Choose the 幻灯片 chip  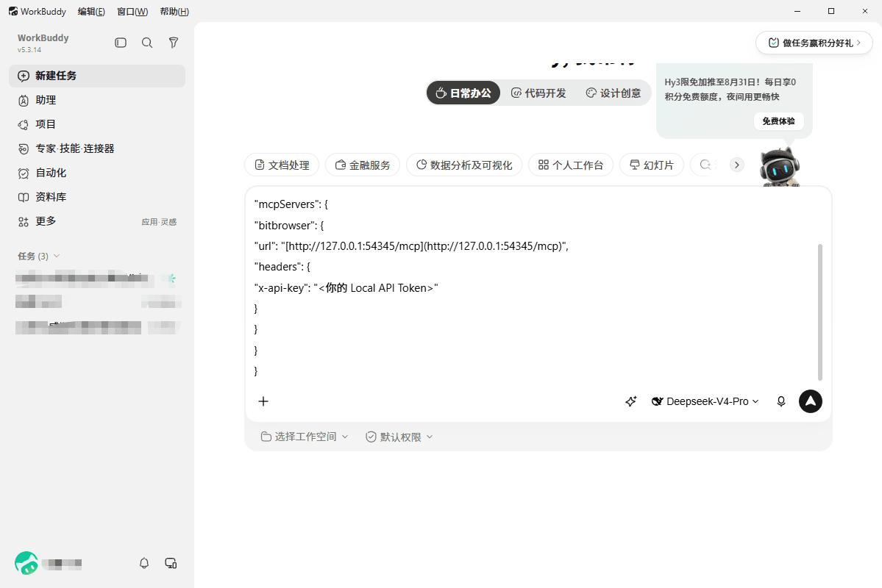pyautogui.click(x=651, y=165)
